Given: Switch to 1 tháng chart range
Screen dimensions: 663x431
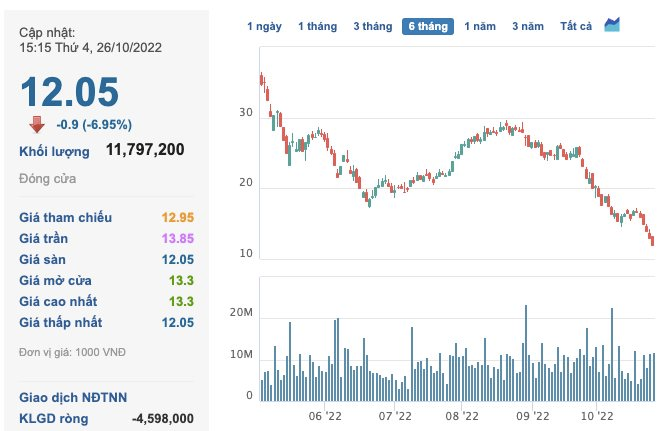Looking at the screenshot, I should [316, 27].
